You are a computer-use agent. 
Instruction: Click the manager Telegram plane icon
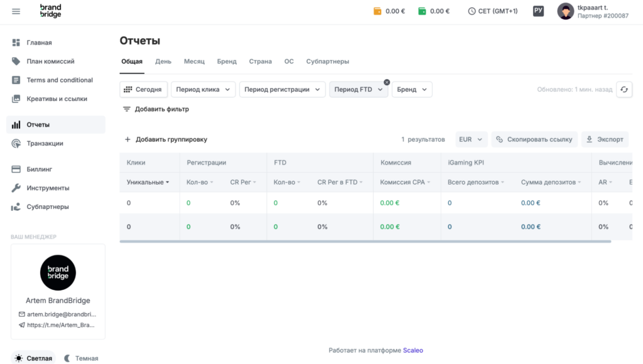point(22,325)
